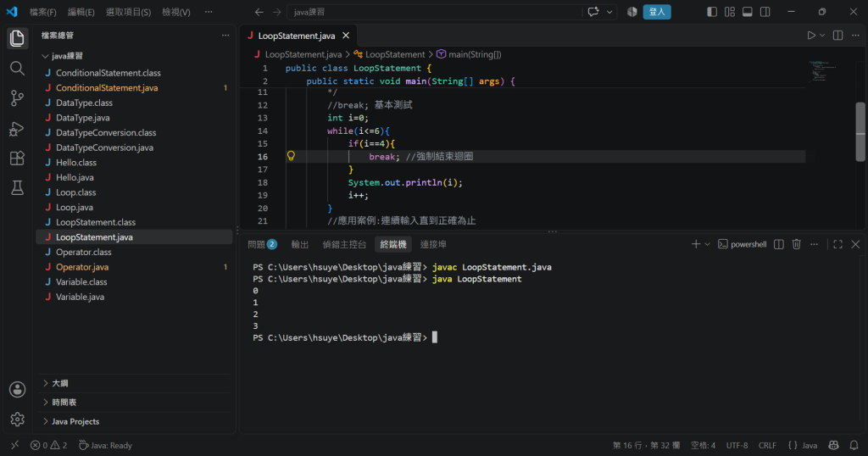This screenshot has width=868, height=456.
Task: Click errors and warnings count in status bar
Action: [x=48, y=446]
